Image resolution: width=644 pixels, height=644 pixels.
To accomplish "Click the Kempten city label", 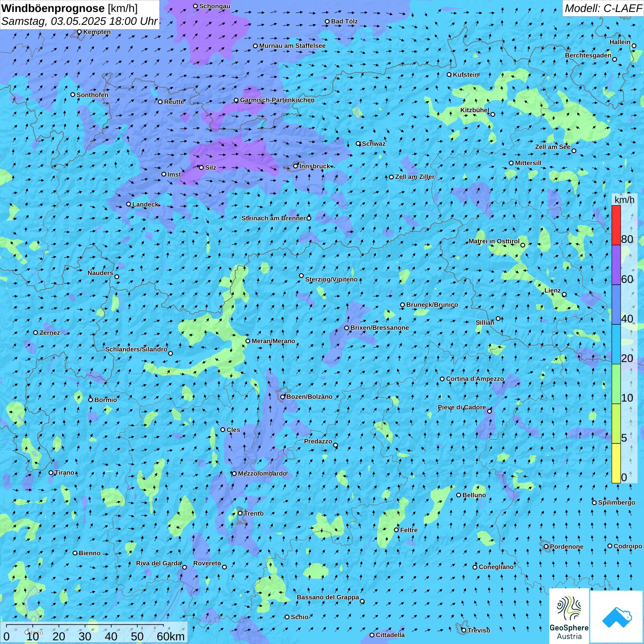I will point(97,32).
